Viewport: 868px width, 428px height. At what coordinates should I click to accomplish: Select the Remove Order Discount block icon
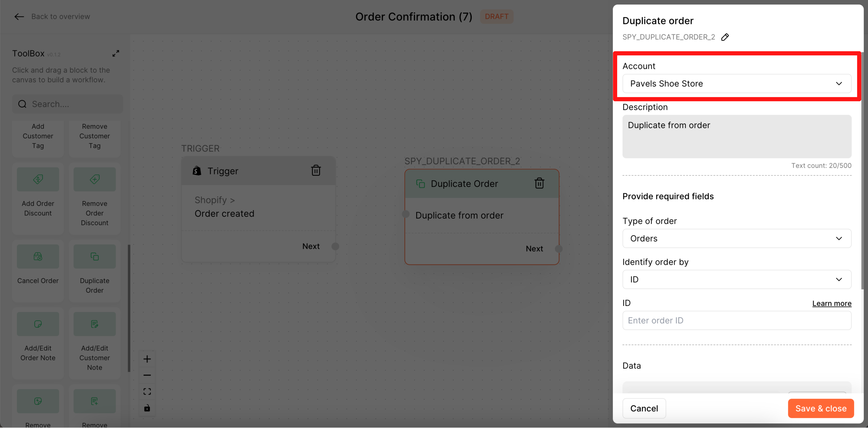click(x=95, y=179)
